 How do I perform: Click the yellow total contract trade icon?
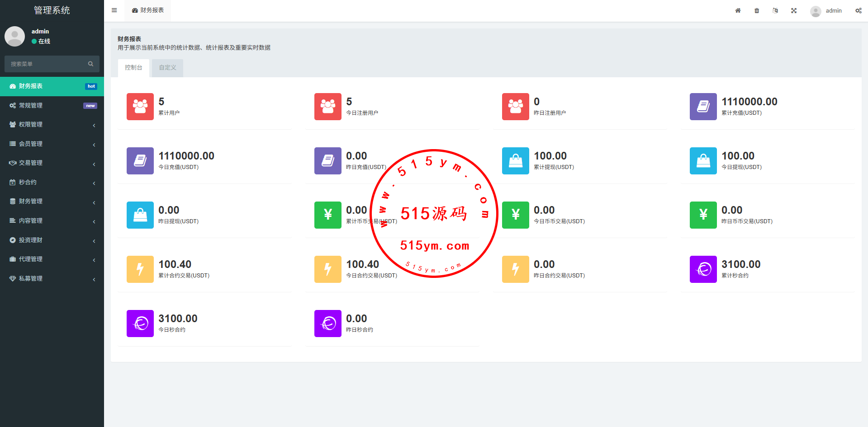pos(140,269)
